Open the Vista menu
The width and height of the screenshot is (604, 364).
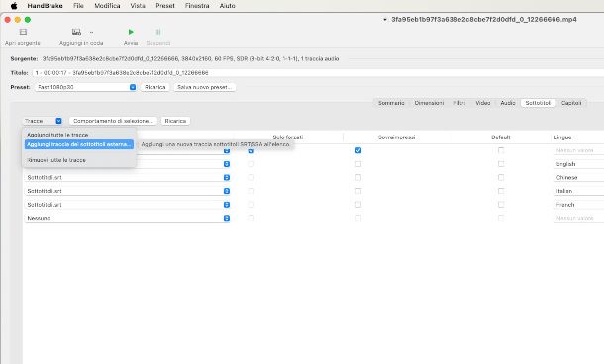138,6
